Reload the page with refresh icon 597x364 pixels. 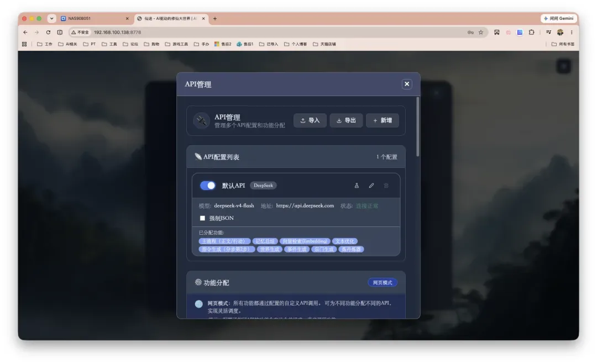tap(48, 33)
